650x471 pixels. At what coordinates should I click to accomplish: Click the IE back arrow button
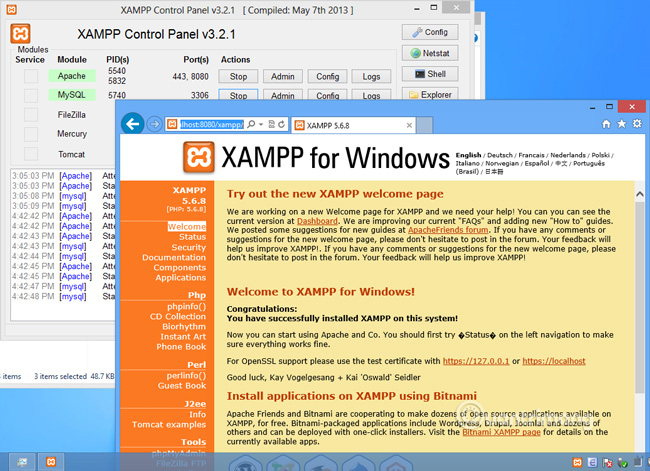pos(131,124)
